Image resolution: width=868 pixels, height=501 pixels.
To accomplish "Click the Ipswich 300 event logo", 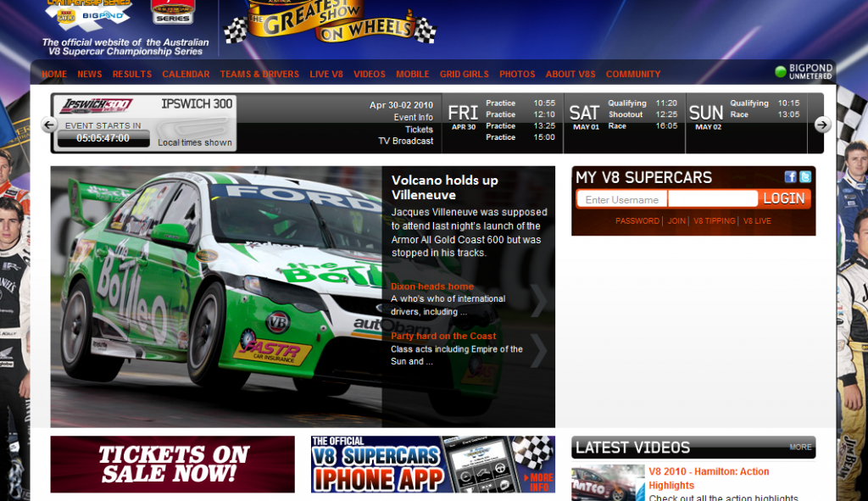I will [x=97, y=105].
